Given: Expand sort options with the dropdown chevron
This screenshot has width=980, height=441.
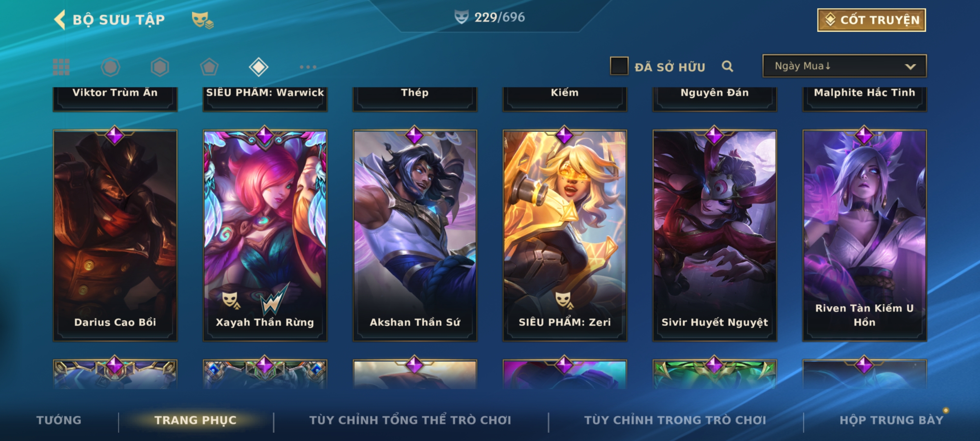Looking at the screenshot, I should coord(910,67).
